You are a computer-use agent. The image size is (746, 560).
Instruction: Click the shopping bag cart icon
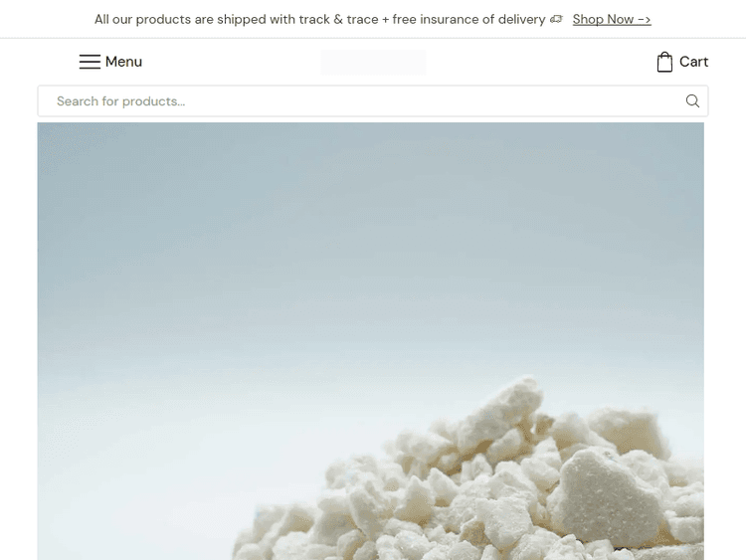[664, 62]
